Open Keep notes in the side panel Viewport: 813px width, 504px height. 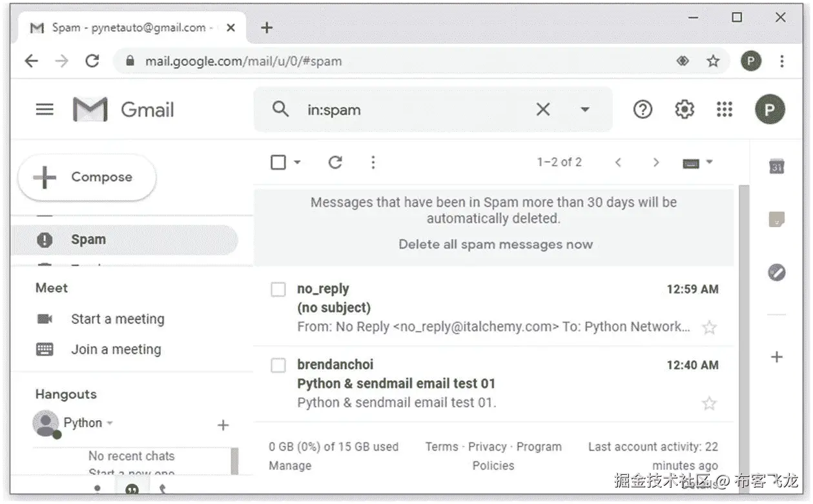pos(777,219)
